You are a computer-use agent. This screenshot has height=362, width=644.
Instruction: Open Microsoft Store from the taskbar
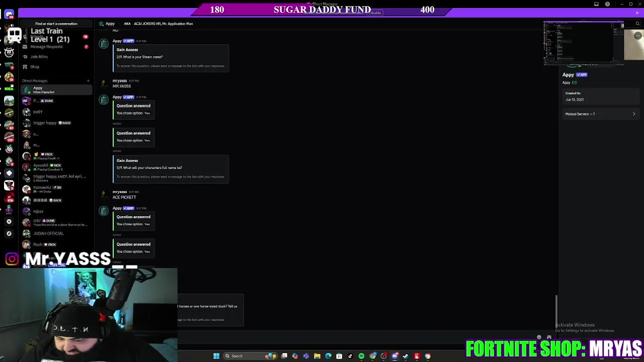[339, 356]
